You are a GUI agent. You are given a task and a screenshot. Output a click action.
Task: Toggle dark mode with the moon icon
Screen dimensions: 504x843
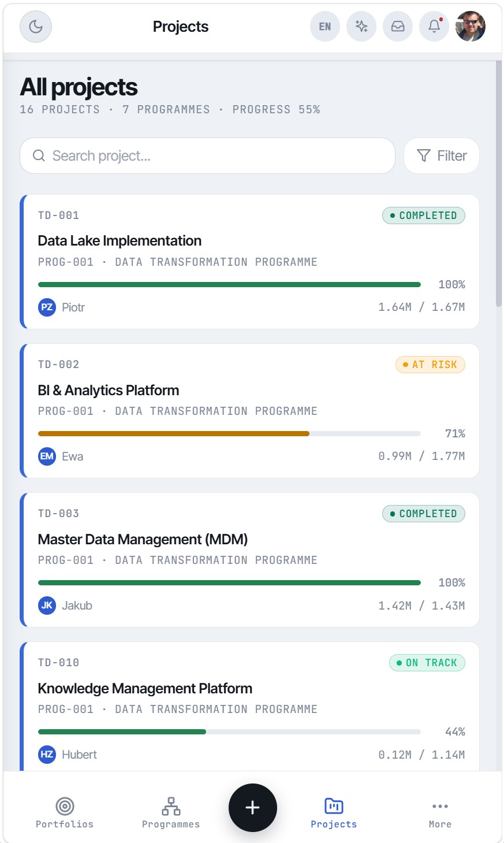36,27
